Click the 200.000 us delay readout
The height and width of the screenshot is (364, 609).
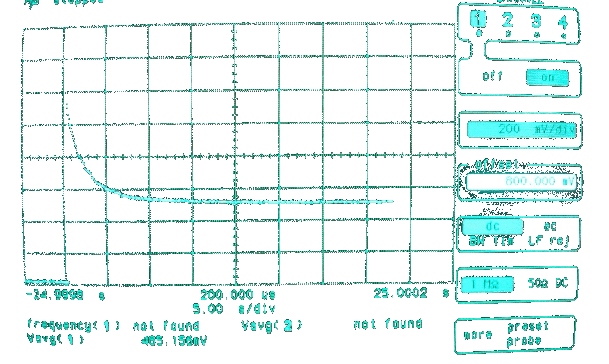point(238,295)
